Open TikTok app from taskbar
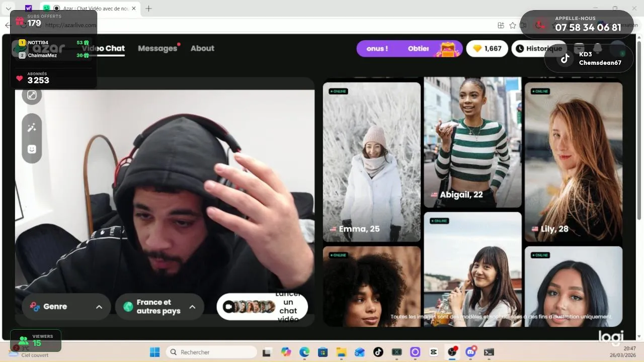The height and width of the screenshot is (362, 644). click(x=378, y=352)
